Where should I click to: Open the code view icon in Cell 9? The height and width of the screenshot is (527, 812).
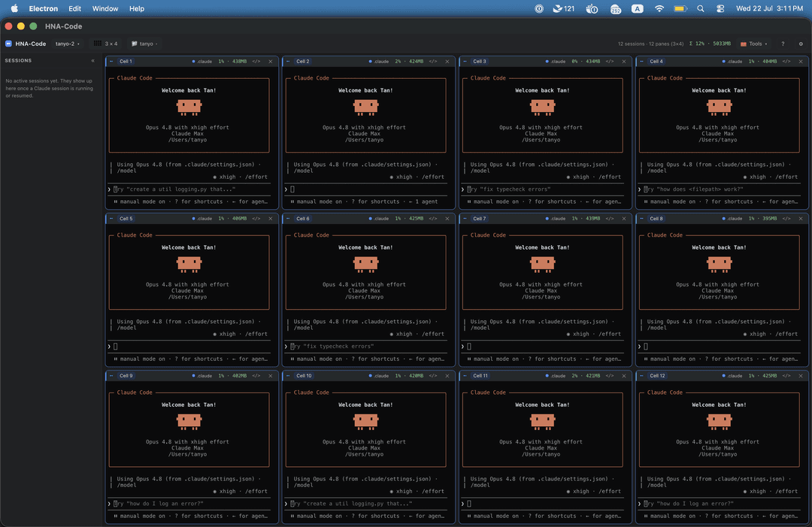click(256, 376)
